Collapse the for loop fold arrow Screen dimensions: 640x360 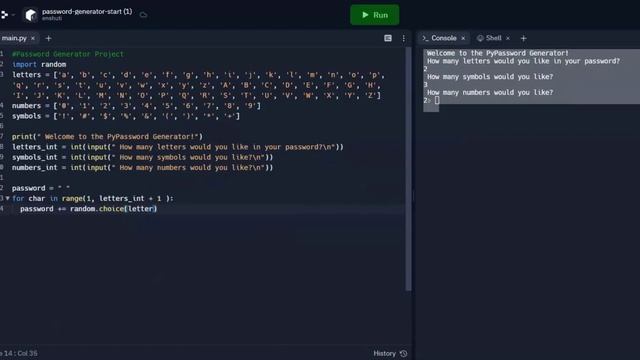[7, 198]
